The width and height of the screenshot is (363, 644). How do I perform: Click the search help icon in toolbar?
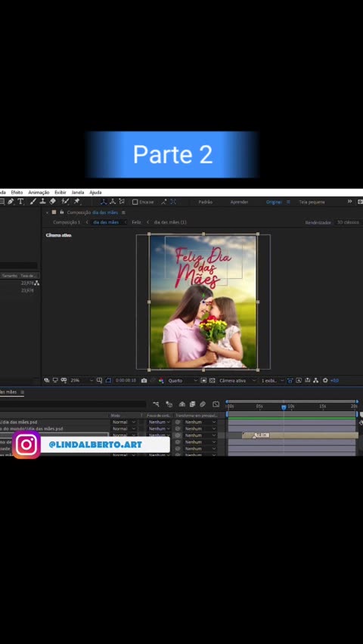(x=360, y=202)
